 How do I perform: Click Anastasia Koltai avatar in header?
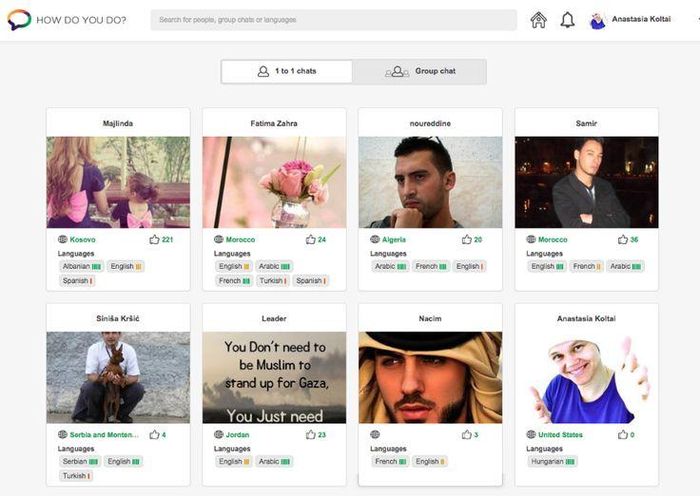[x=598, y=20]
